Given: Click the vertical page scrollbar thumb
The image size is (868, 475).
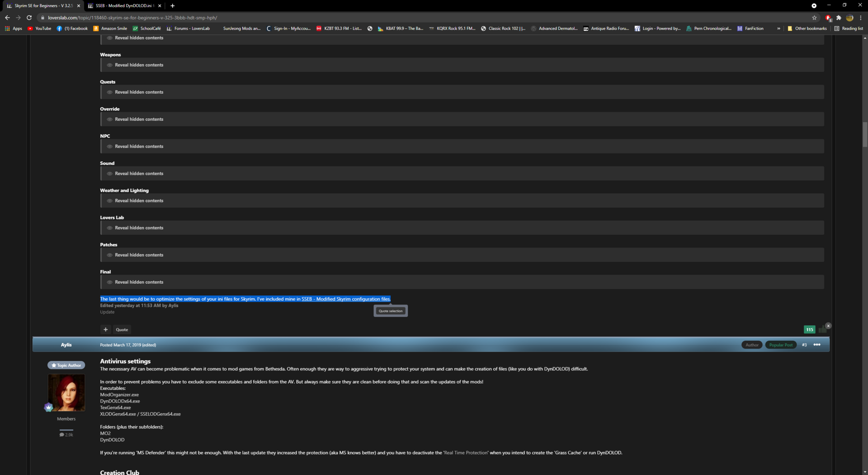Looking at the screenshot, I should [865, 134].
